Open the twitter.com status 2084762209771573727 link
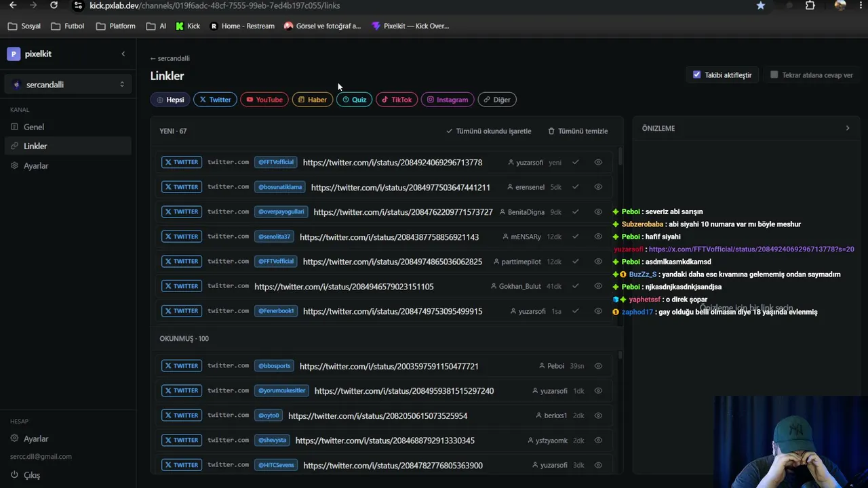The height and width of the screenshot is (488, 868). (x=403, y=212)
